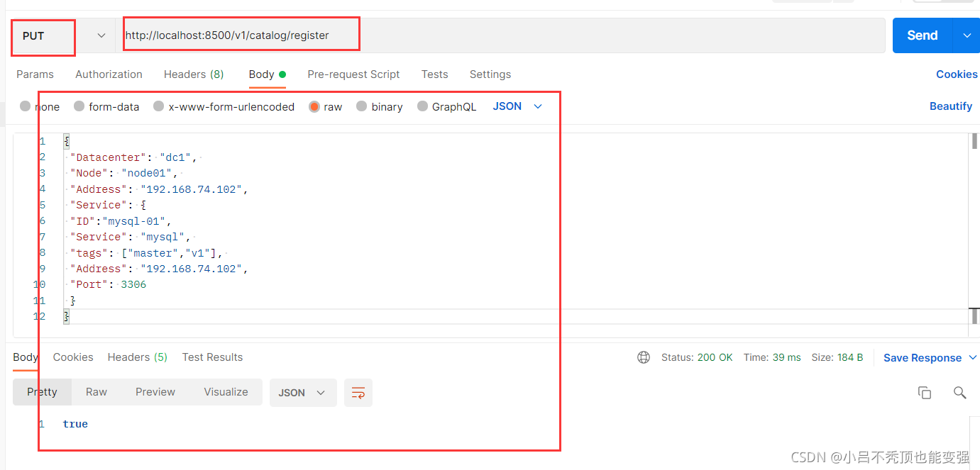Select the raw body type
Screen dimensions: 980x470
click(x=326, y=106)
